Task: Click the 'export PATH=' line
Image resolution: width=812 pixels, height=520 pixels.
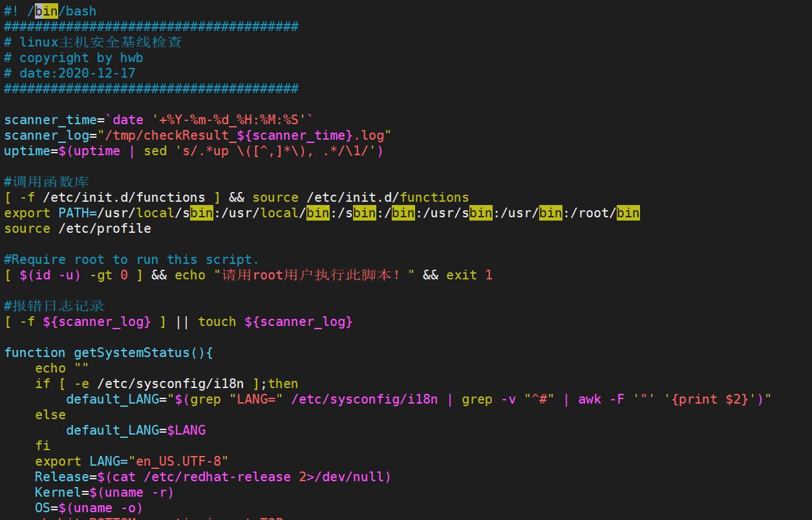Action: pyautogui.click(x=322, y=213)
